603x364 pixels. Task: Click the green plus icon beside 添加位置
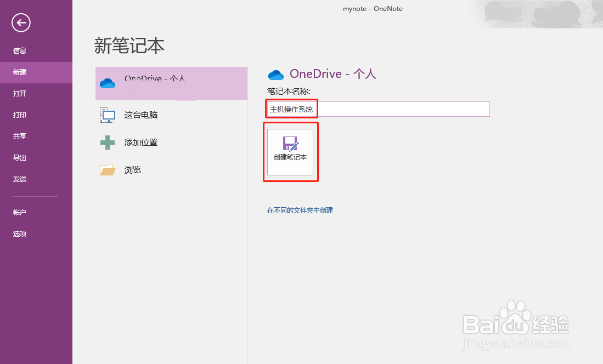pos(108,143)
